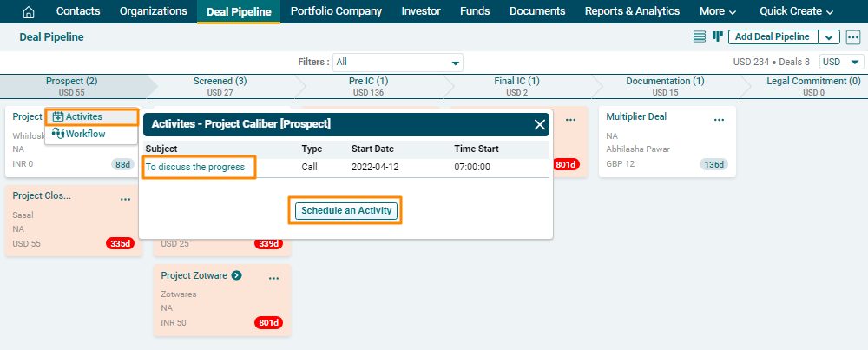The height and width of the screenshot is (350, 868).
Task: Click the Add Deal Pipeline button
Action: (x=773, y=36)
